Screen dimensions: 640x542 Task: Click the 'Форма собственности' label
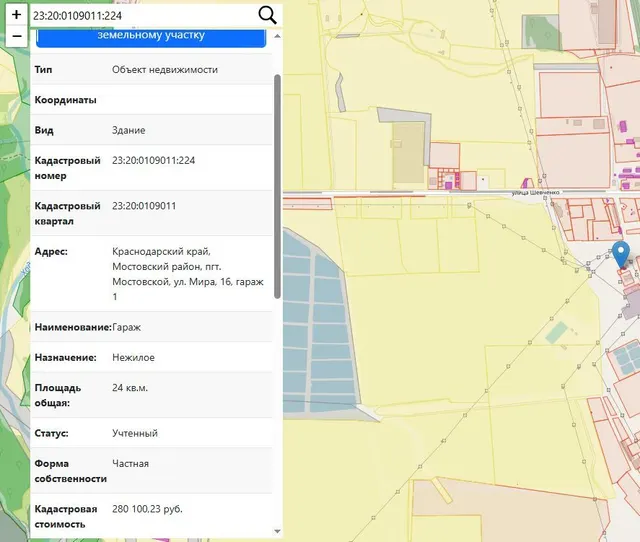click(71, 471)
